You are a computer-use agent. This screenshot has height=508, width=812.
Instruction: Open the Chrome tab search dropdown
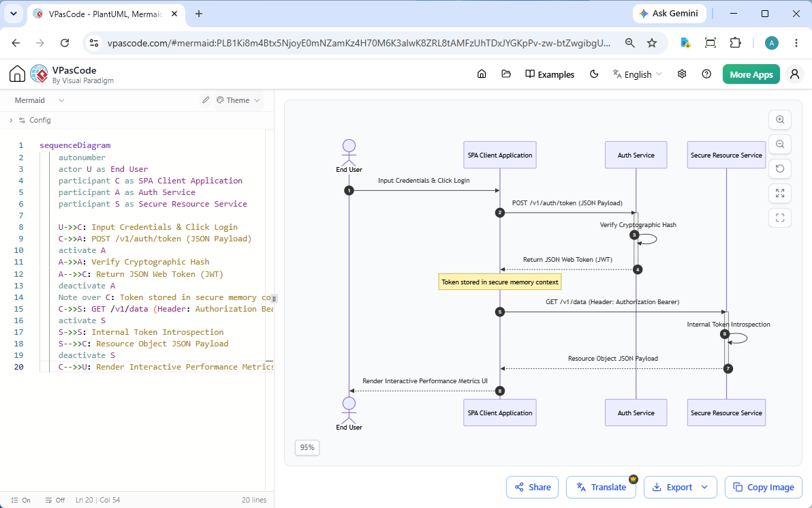(14, 14)
